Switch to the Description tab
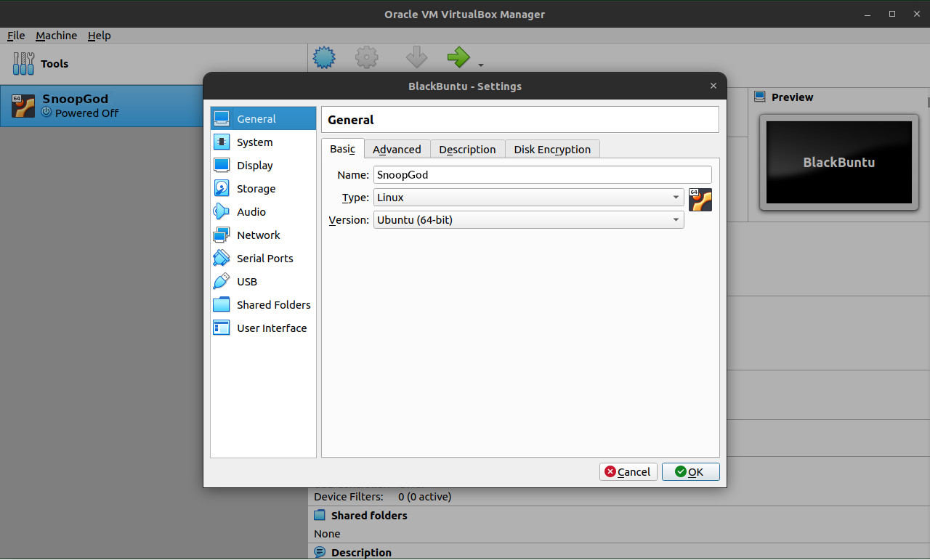The width and height of the screenshot is (930, 560). 467,149
